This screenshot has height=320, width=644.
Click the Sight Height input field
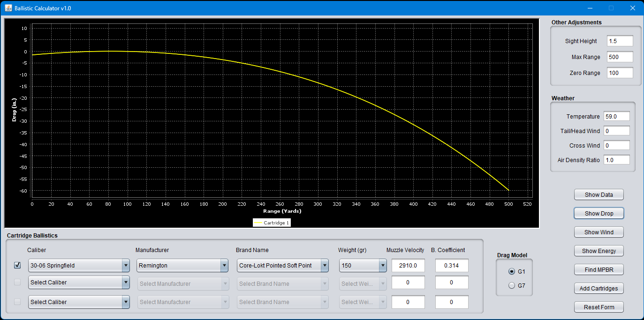[x=620, y=41]
